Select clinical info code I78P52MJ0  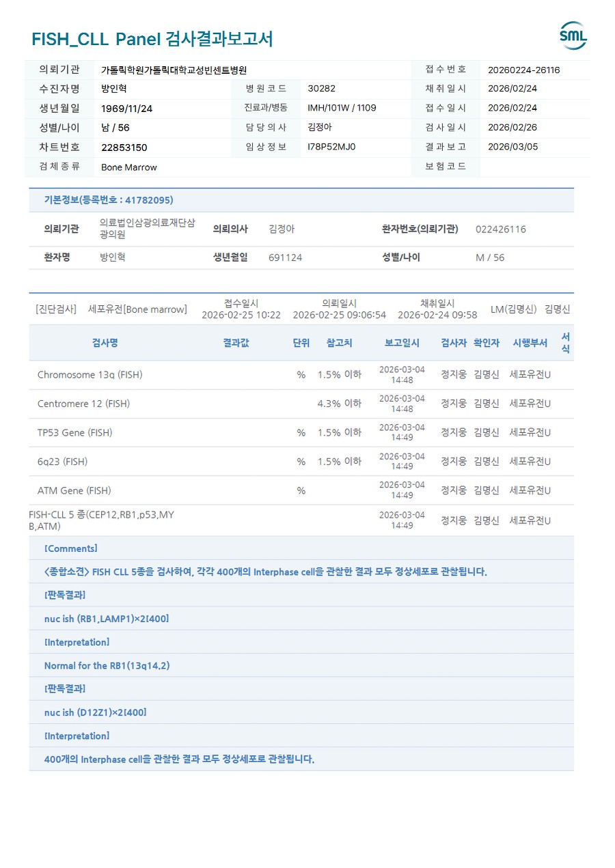(x=331, y=147)
